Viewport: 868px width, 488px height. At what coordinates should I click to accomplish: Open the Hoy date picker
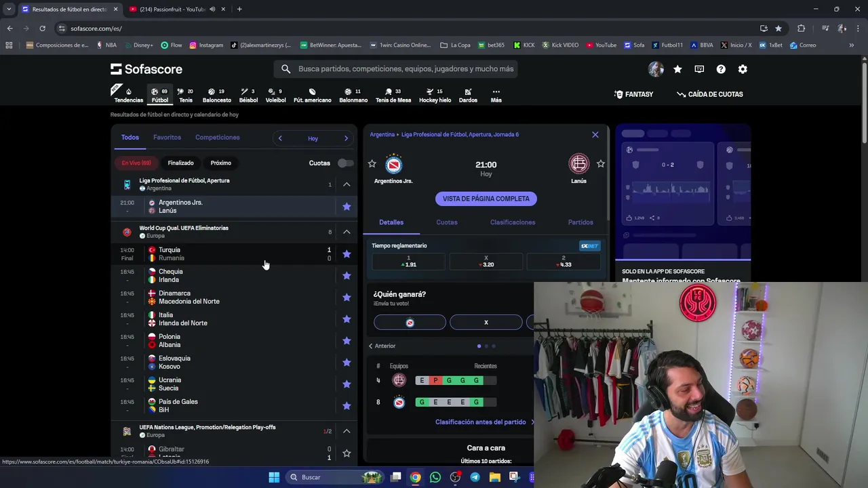(313, 138)
